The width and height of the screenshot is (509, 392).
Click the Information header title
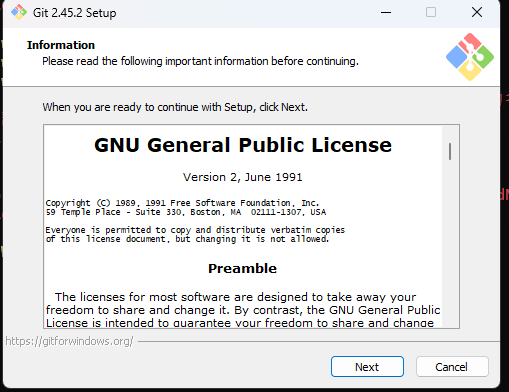point(61,45)
